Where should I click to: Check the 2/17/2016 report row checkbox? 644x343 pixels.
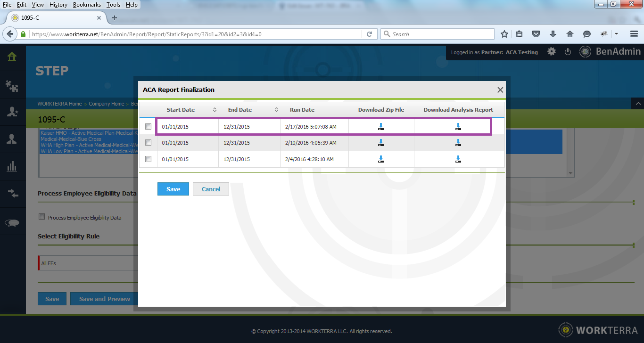[x=149, y=127]
